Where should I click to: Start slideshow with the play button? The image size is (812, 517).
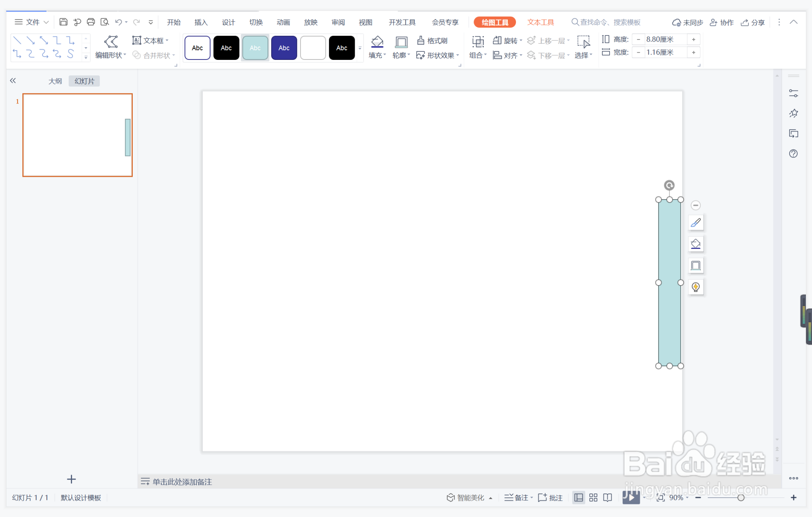coord(630,497)
